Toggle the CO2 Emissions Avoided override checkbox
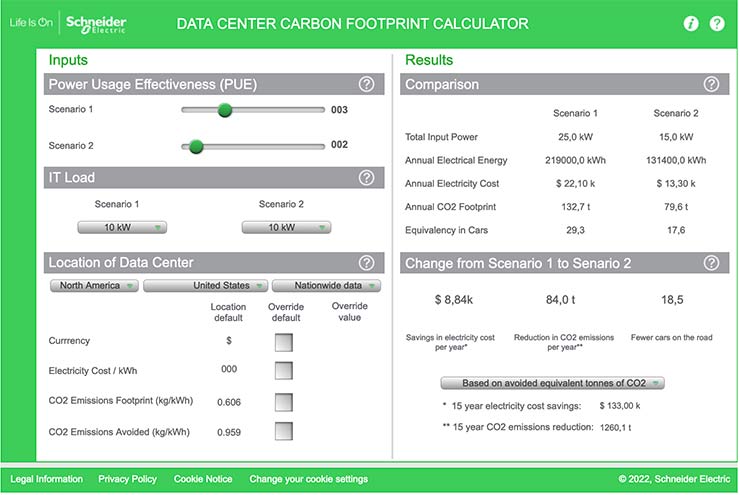The width and height of the screenshot is (740, 495). pyautogui.click(x=285, y=432)
